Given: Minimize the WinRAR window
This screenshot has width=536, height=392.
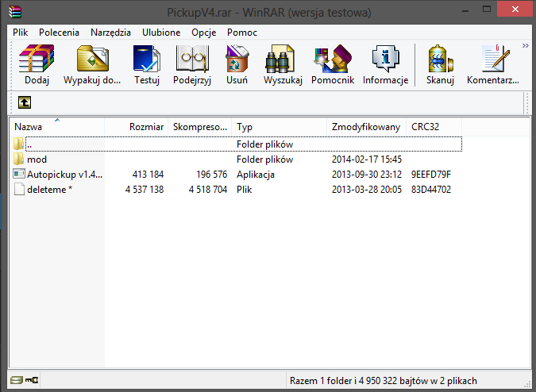Looking at the screenshot, I should [x=465, y=10].
